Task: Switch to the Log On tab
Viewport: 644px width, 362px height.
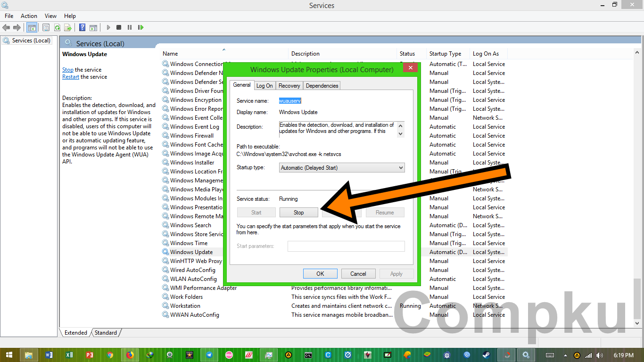Action: [264, 86]
